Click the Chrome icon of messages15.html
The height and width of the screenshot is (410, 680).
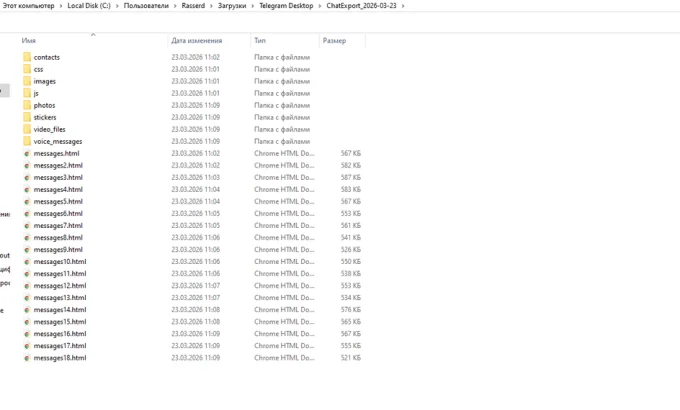pyautogui.click(x=27, y=322)
